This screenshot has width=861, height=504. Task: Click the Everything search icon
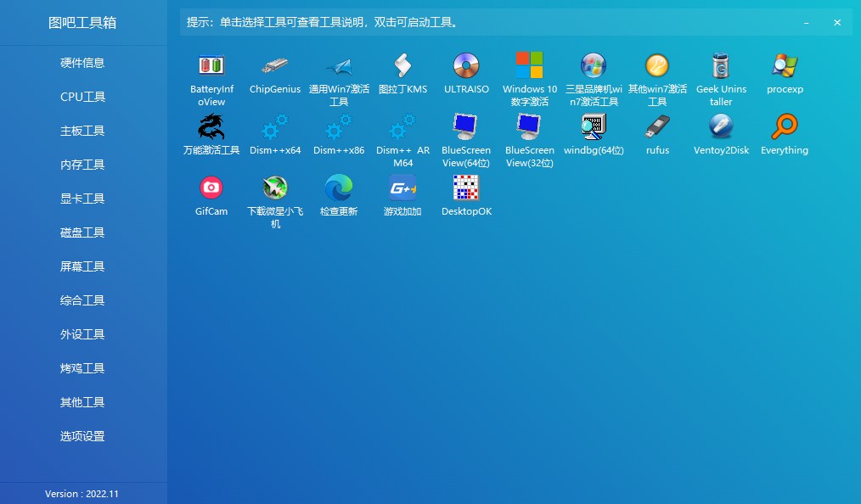tap(785, 127)
